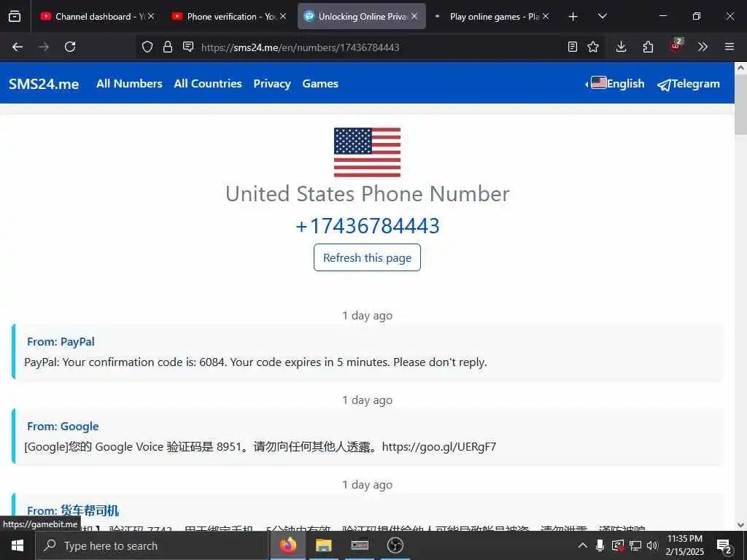Go back to the previous page

point(18,47)
